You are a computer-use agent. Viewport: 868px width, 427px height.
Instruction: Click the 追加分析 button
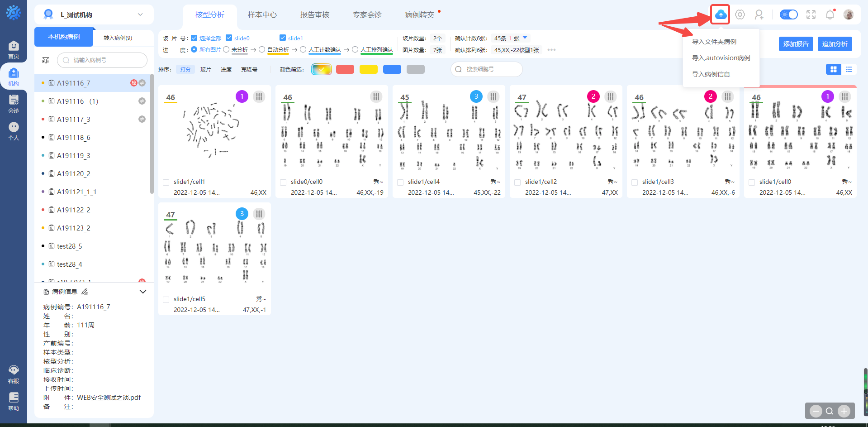[835, 44]
